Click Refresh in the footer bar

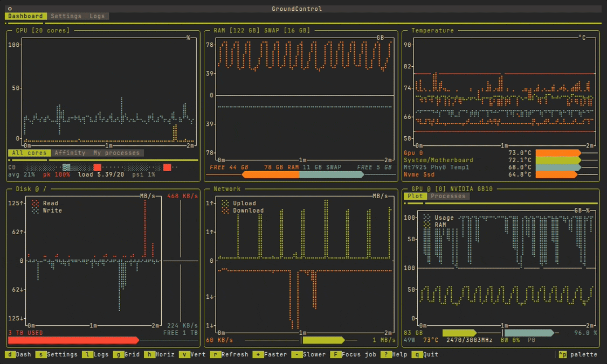point(229,354)
